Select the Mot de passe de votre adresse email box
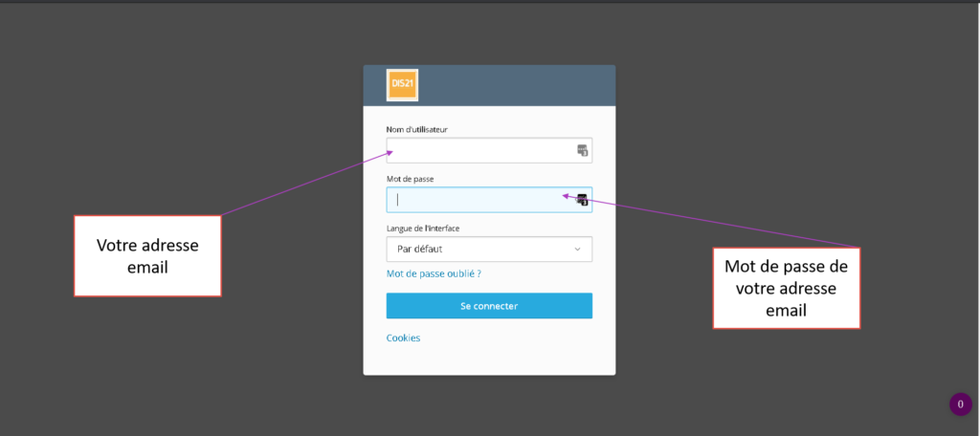 click(x=786, y=288)
